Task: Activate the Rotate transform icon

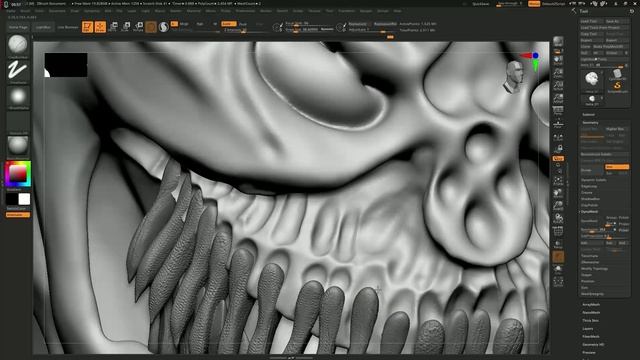Action: point(138,27)
